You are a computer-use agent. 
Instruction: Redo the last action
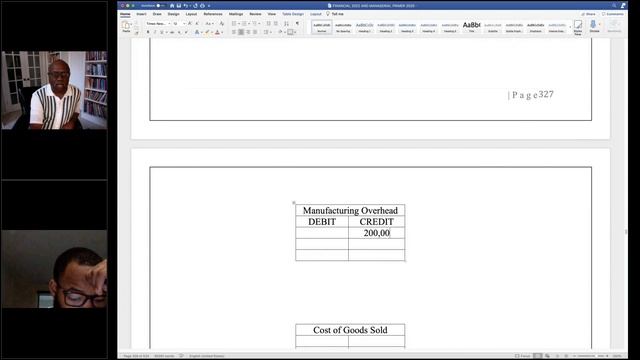[195, 6]
